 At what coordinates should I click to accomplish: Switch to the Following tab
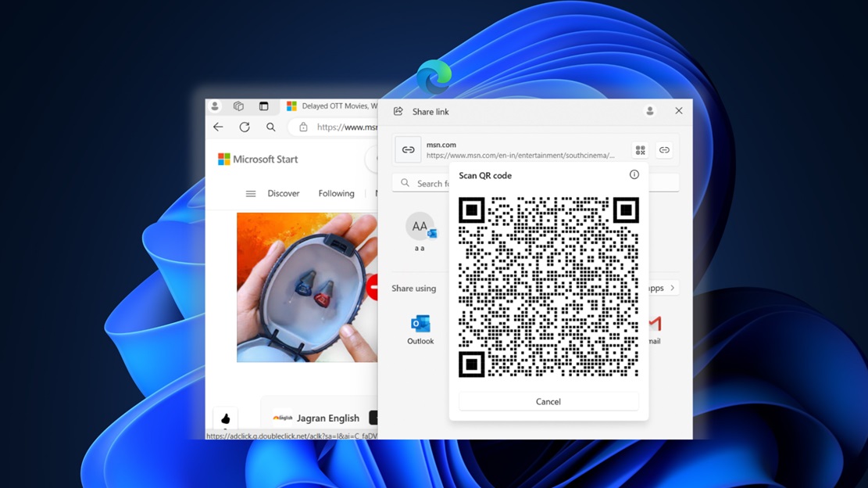point(336,194)
